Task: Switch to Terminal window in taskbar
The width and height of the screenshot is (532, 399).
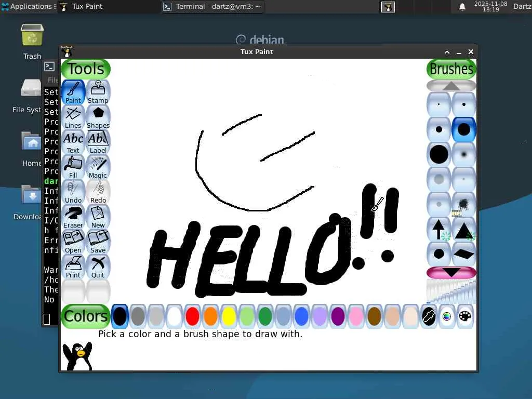Action: click(x=212, y=6)
